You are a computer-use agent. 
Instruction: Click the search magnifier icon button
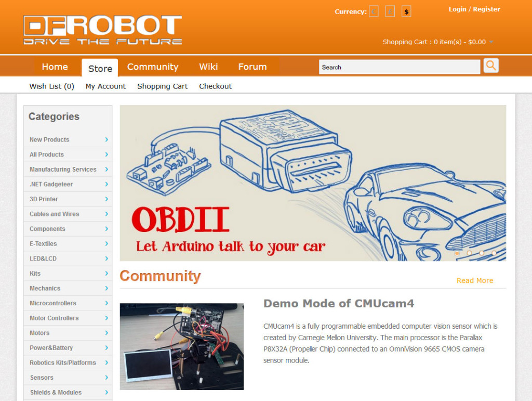491,65
